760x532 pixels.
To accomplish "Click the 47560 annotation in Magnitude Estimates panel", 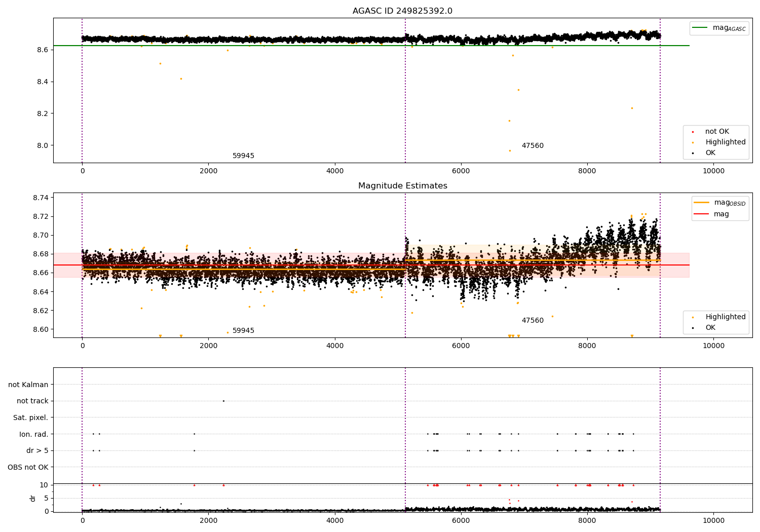I will click(533, 320).
